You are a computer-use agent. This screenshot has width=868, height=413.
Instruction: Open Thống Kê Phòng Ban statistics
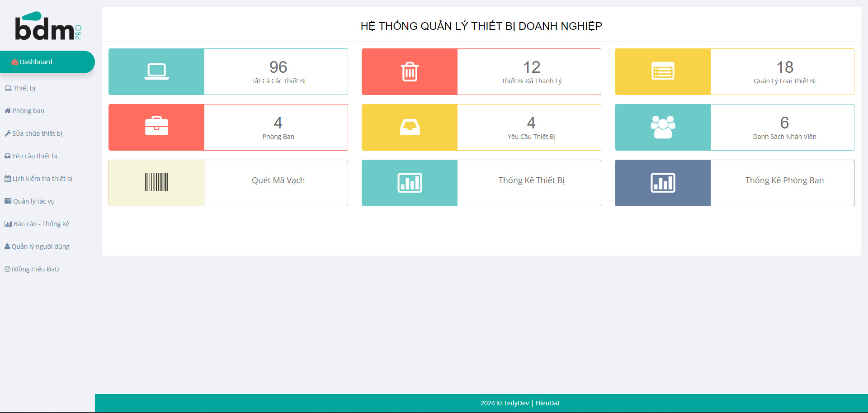785,180
